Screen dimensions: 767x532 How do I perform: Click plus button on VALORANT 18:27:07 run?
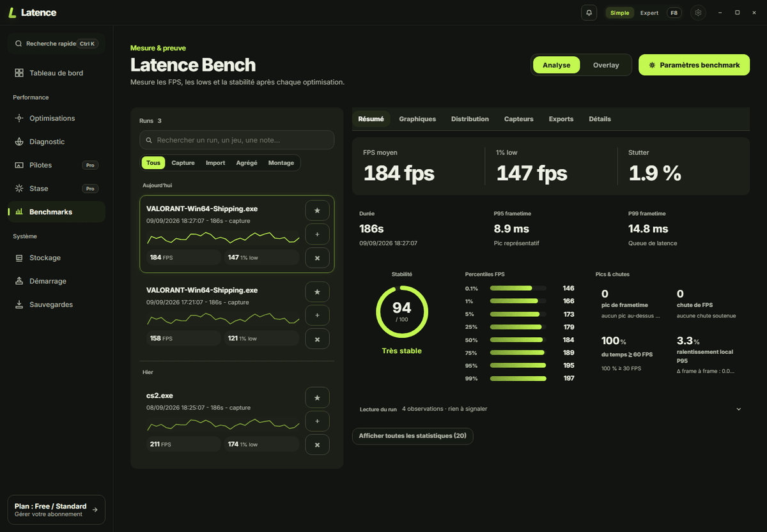(317, 234)
